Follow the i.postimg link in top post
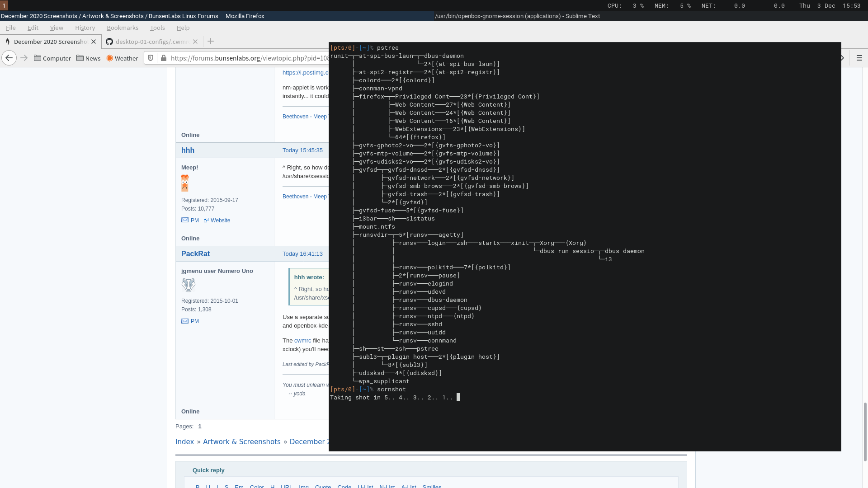Viewport: 868px width, 488px height. tap(305, 73)
